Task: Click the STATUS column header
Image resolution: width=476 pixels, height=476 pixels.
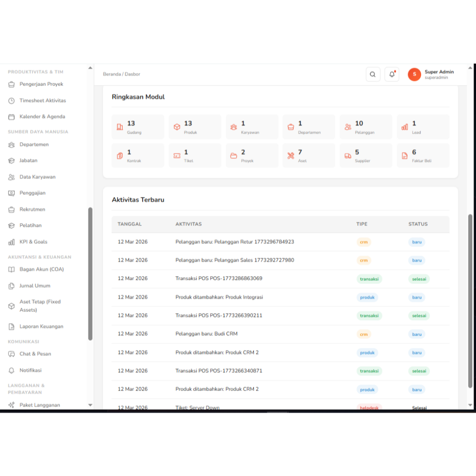Action: click(x=418, y=224)
